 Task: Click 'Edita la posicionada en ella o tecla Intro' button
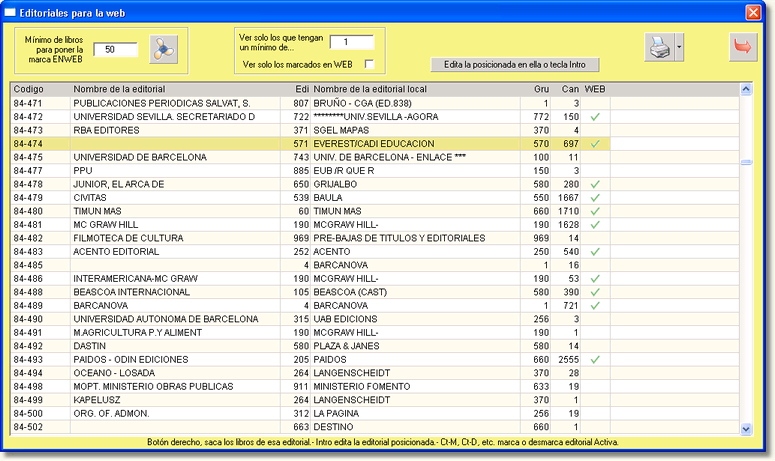point(515,65)
